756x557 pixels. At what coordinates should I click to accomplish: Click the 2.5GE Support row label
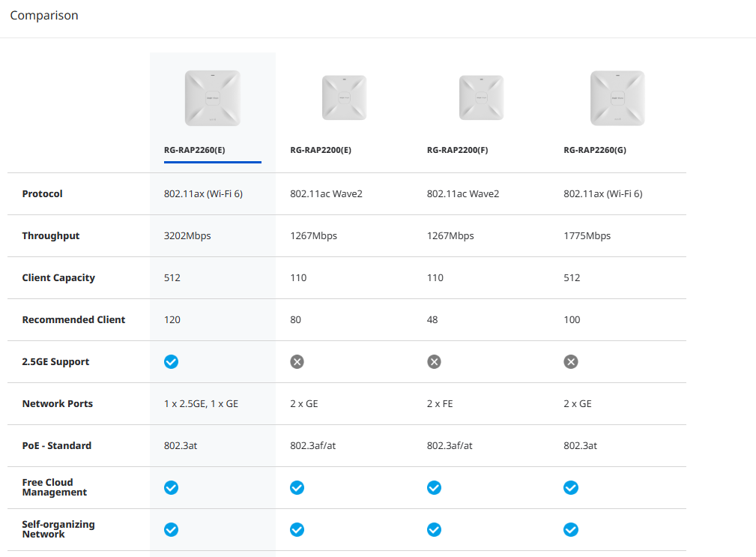coord(55,361)
